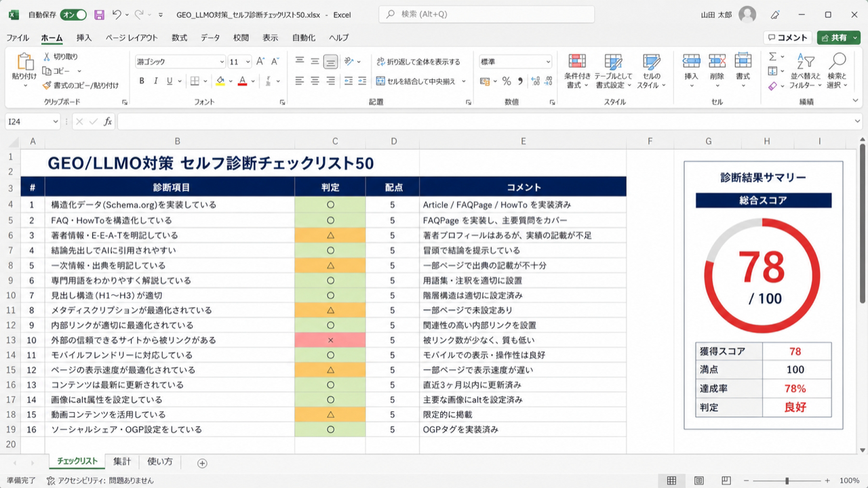Open the font name dropdown

pyautogui.click(x=222, y=62)
